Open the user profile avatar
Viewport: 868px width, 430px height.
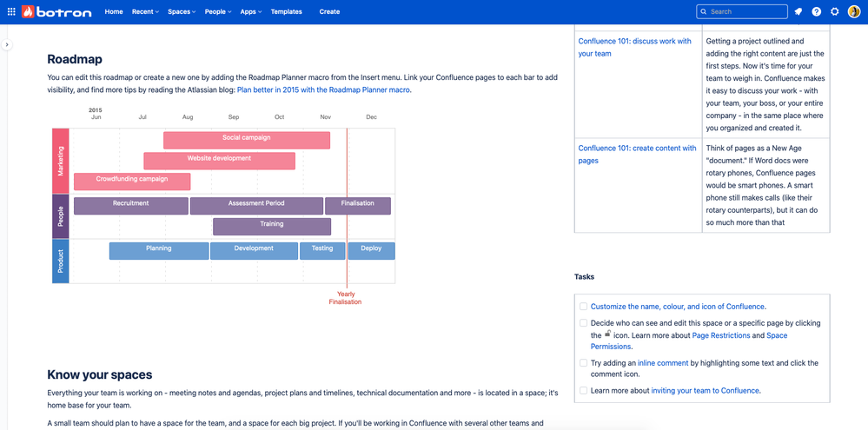click(853, 11)
